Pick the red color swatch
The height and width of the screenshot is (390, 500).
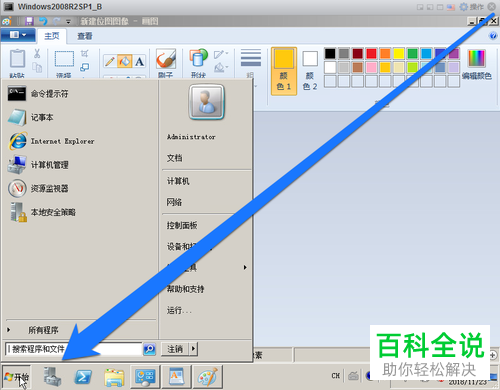click(371, 53)
